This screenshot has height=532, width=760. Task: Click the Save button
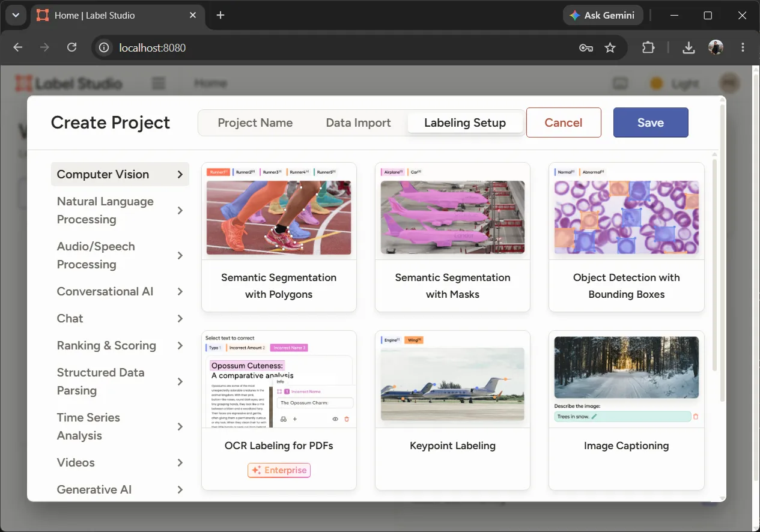tap(651, 122)
